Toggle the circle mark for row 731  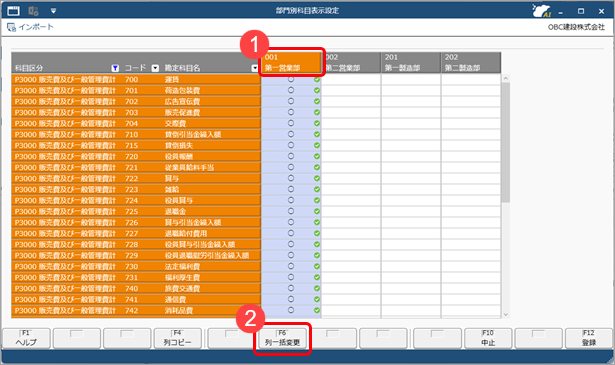click(x=291, y=277)
